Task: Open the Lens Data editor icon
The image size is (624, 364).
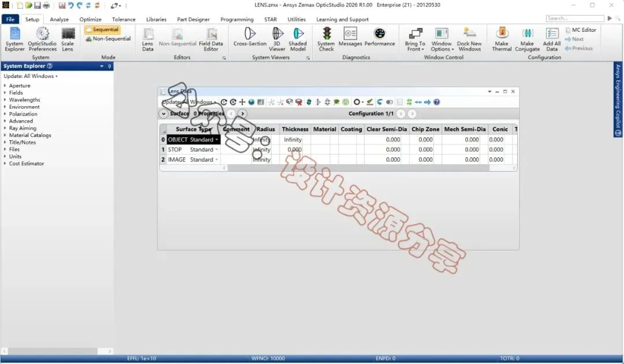Action: [x=148, y=39]
